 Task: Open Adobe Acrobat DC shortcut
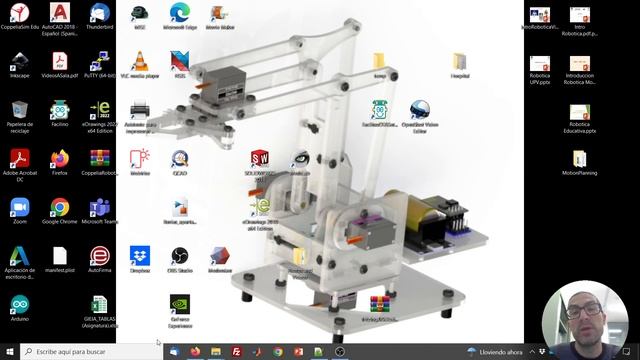[x=20, y=165]
